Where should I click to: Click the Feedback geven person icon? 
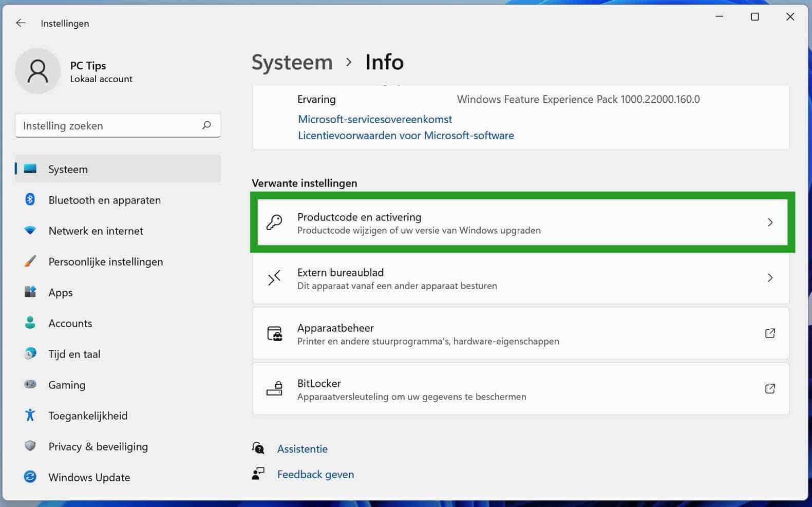click(x=258, y=474)
